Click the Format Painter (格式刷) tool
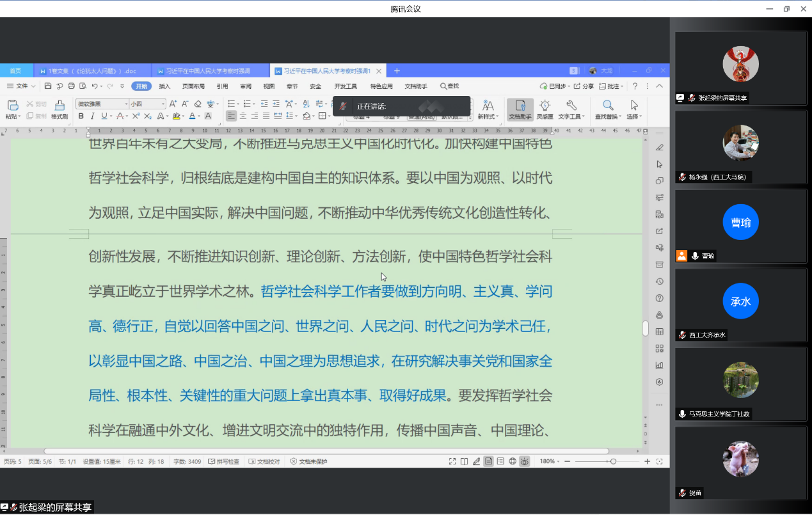Image resolution: width=812 pixels, height=515 pixels. coord(60,109)
